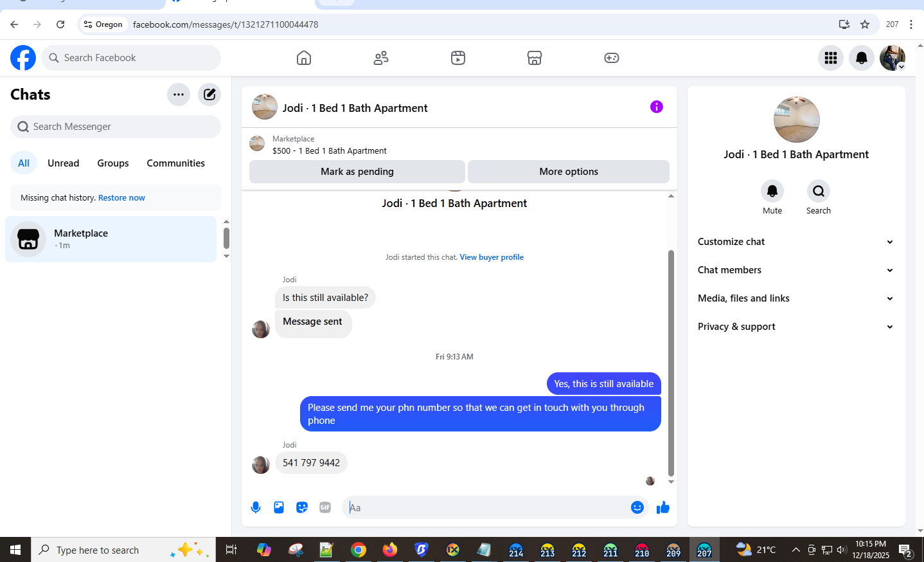
Task: Start a new message with compose icon
Action: 209,95
